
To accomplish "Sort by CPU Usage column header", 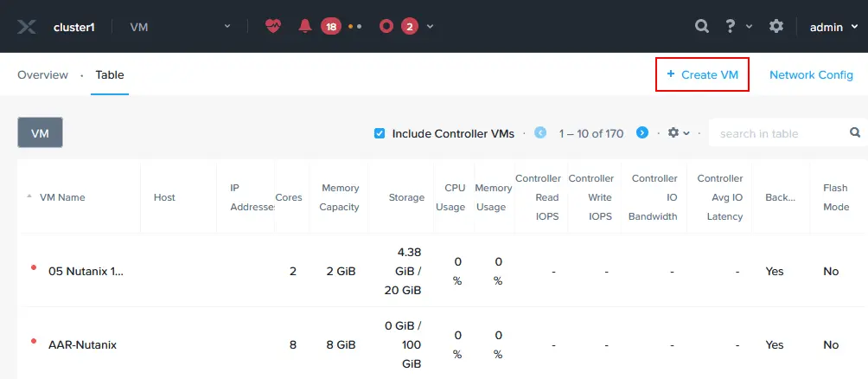I will [x=450, y=197].
